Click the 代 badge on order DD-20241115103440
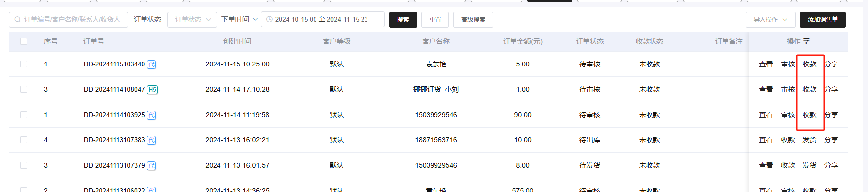This screenshot has height=192, width=868. (152, 64)
